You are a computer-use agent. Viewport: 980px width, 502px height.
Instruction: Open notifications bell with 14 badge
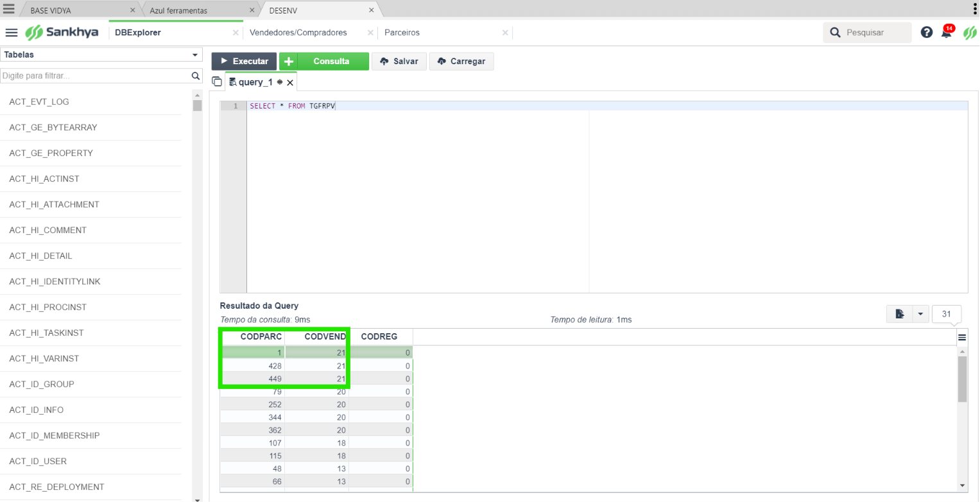(947, 32)
